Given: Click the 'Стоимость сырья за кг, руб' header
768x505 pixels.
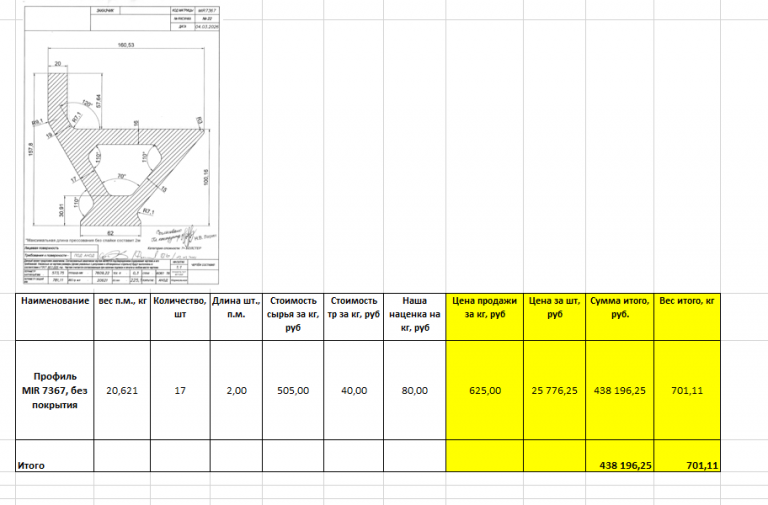Looking at the screenshot, I should tap(293, 317).
